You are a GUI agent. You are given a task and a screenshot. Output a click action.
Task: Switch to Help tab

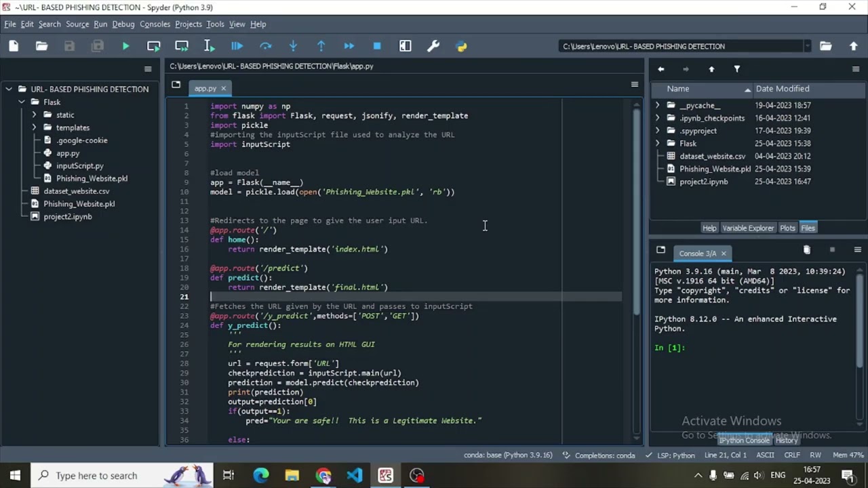[x=709, y=228]
